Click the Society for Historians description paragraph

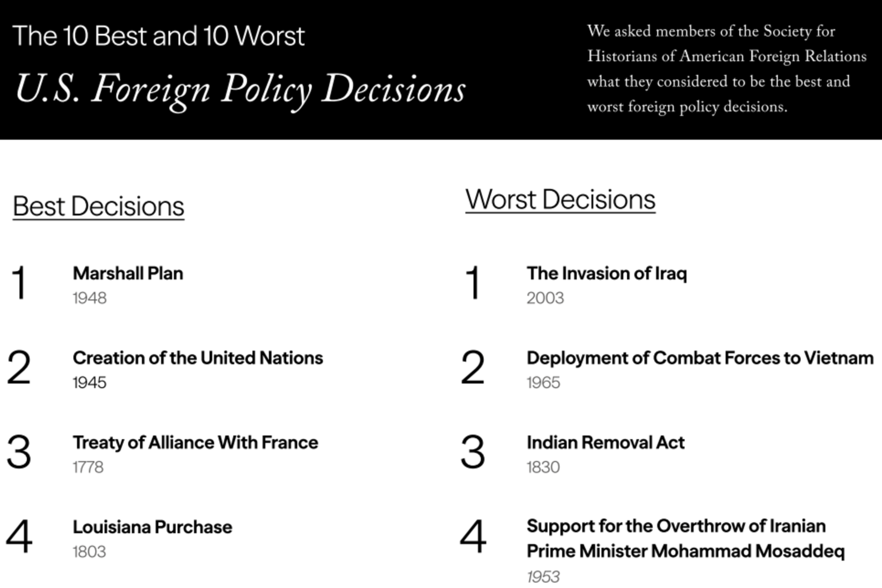click(x=726, y=69)
